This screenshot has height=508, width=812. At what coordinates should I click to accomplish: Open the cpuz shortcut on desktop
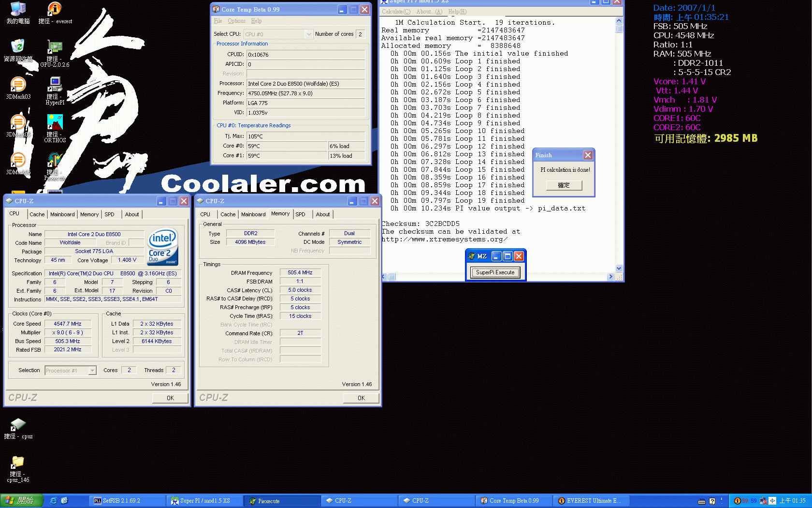coord(18,429)
